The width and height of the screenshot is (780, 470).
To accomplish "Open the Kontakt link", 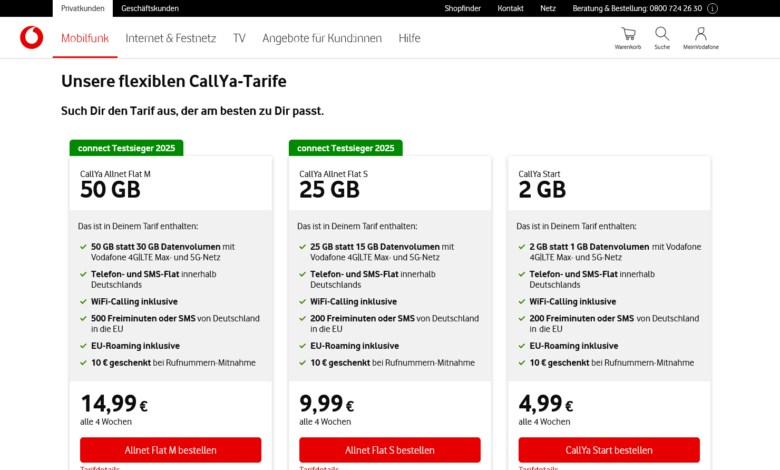I will tap(510, 8).
